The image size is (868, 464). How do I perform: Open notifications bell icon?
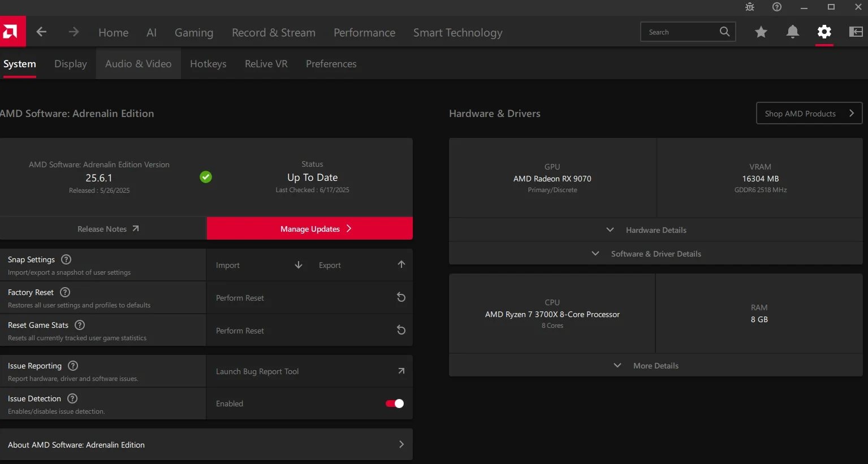pos(793,32)
